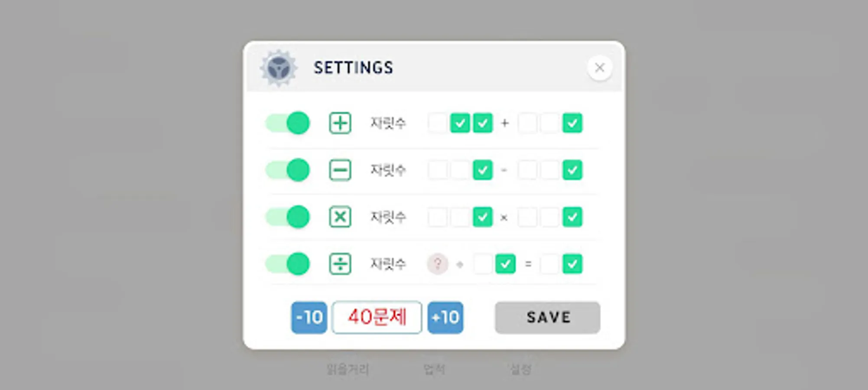The width and height of the screenshot is (868, 390).
Task: Close the Settings dialog with the X
Action: (x=600, y=68)
